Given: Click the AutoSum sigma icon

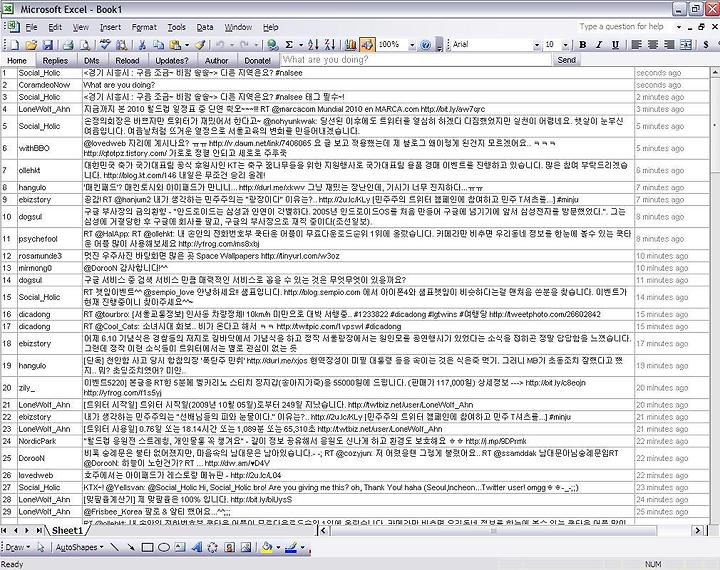Looking at the screenshot, I should pyautogui.click(x=289, y=45).
